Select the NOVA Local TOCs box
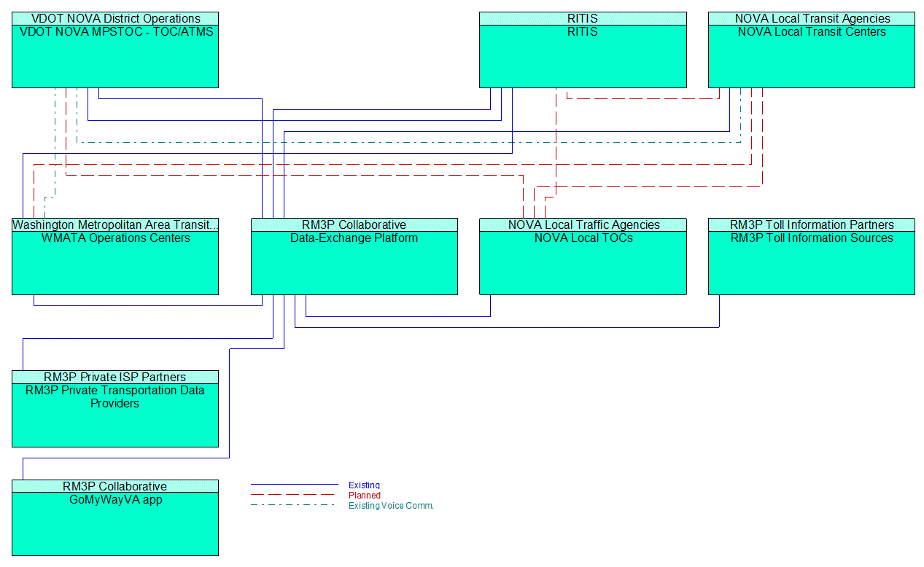The image size is (924, 567). tap(583, 263)
